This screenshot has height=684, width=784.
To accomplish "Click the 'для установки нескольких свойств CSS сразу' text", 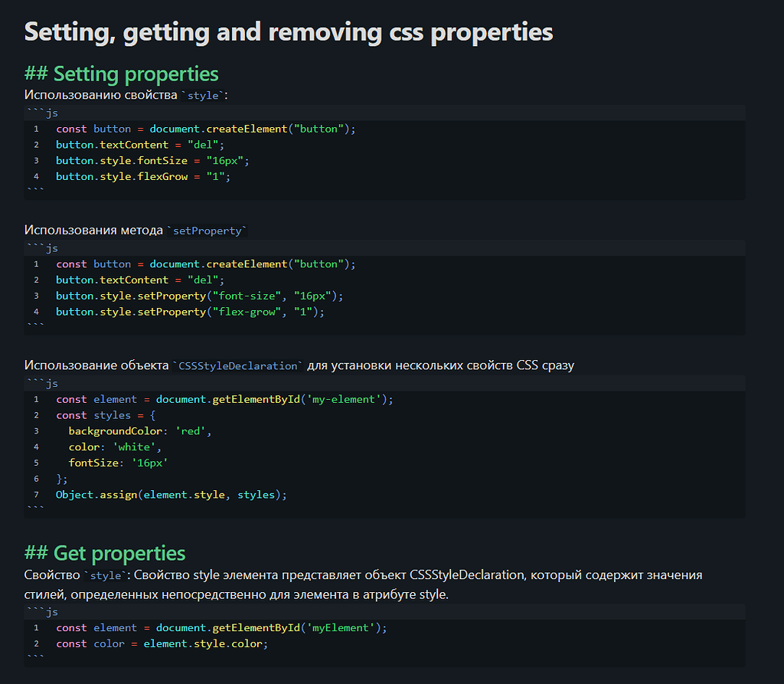I will (440, 365).
